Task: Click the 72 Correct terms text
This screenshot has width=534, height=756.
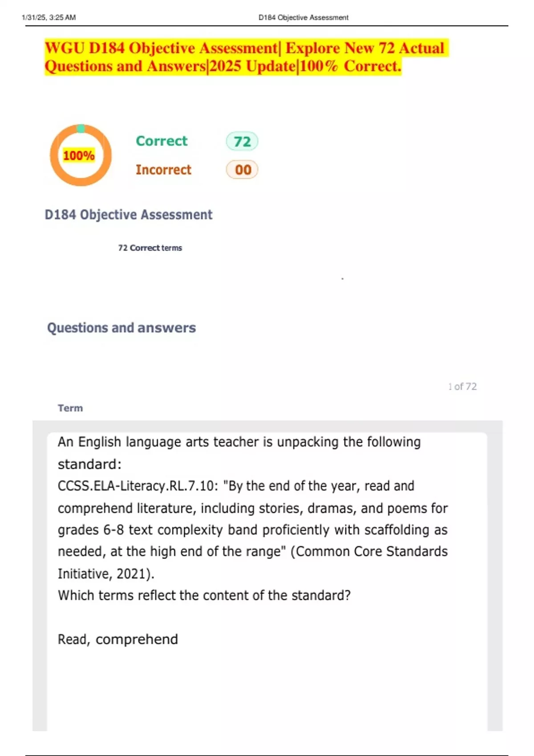Action: pos(150,248)
